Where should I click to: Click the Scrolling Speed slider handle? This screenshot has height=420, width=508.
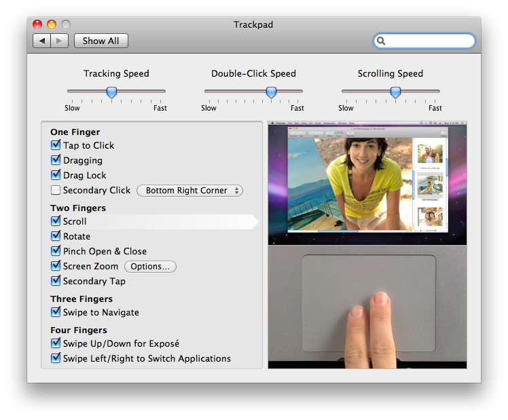point(391,92)
